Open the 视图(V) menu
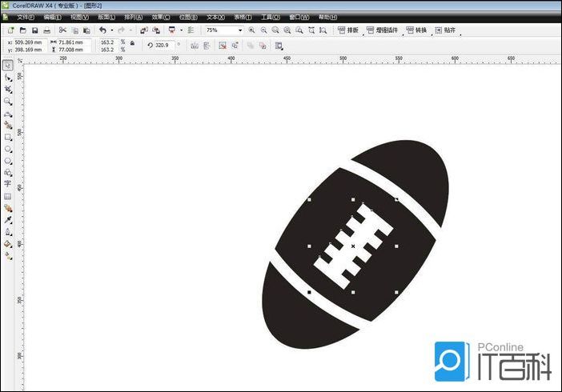The height and width of the screenshot is (392, 562). coord(79,17)
